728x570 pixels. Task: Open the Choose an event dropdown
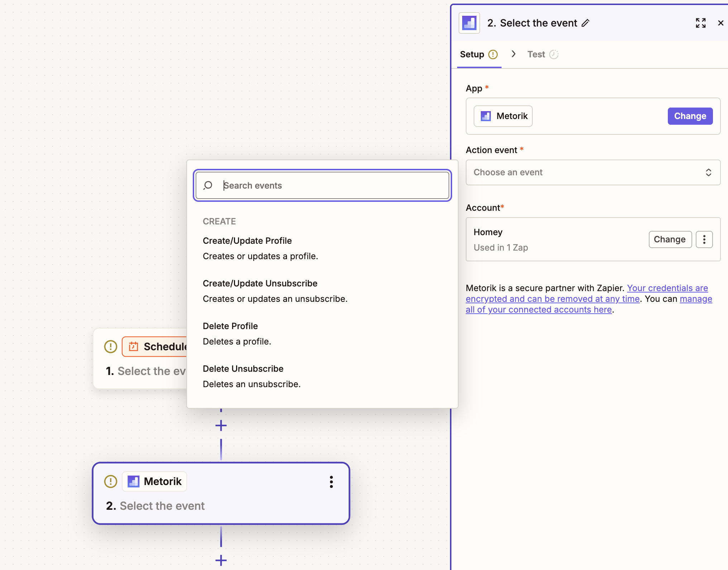tap(593, 172)
